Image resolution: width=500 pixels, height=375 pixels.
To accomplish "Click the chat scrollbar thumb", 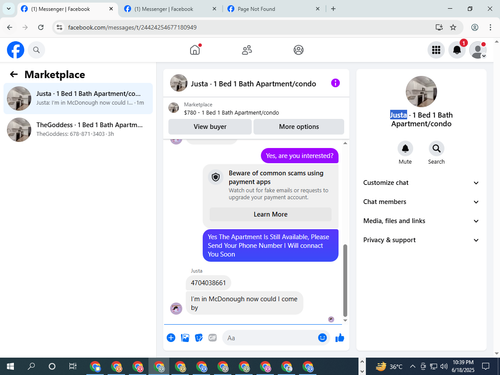I will pos(345,280).
